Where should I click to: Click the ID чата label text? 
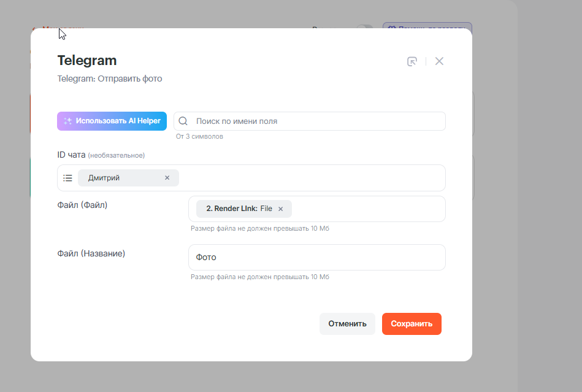(x=71, y=155)
